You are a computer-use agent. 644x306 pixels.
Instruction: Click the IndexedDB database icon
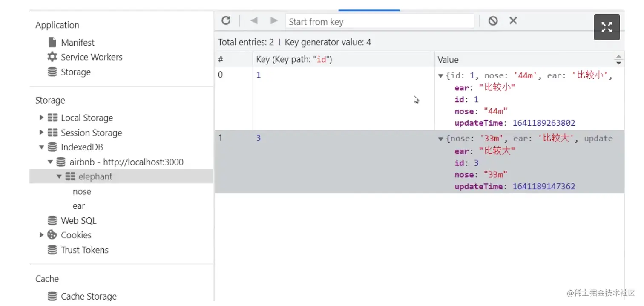click(52, 147)
